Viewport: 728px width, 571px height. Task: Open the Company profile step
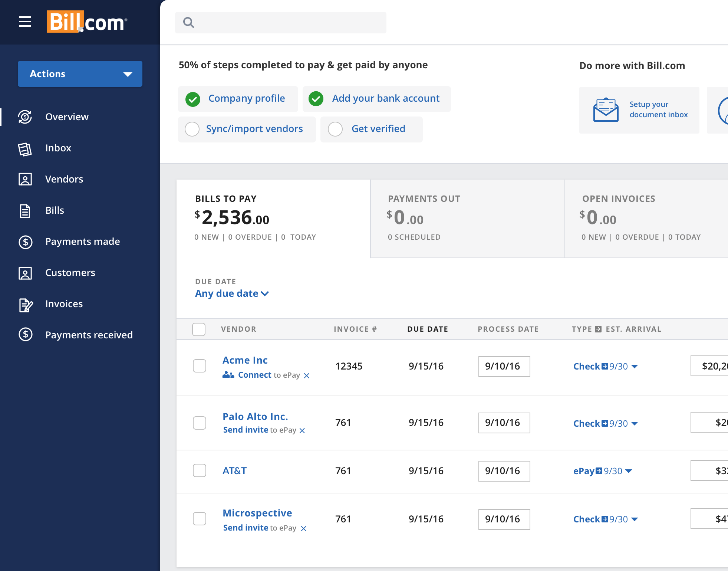tap(238, 99)
